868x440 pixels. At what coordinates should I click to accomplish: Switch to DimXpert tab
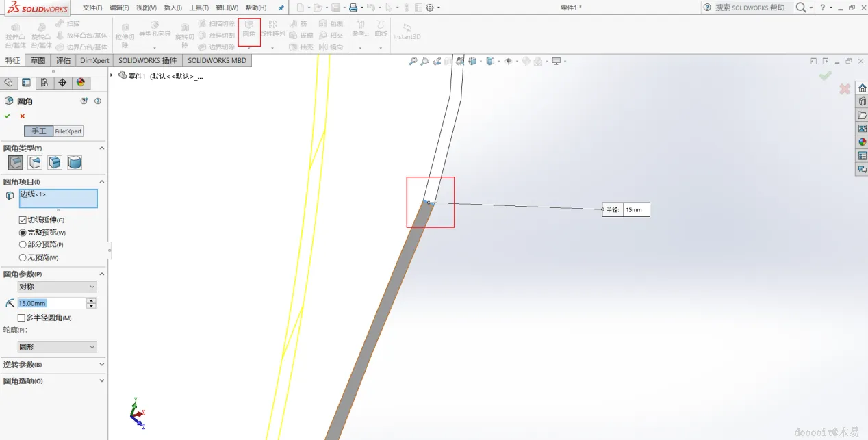(94, 60)
